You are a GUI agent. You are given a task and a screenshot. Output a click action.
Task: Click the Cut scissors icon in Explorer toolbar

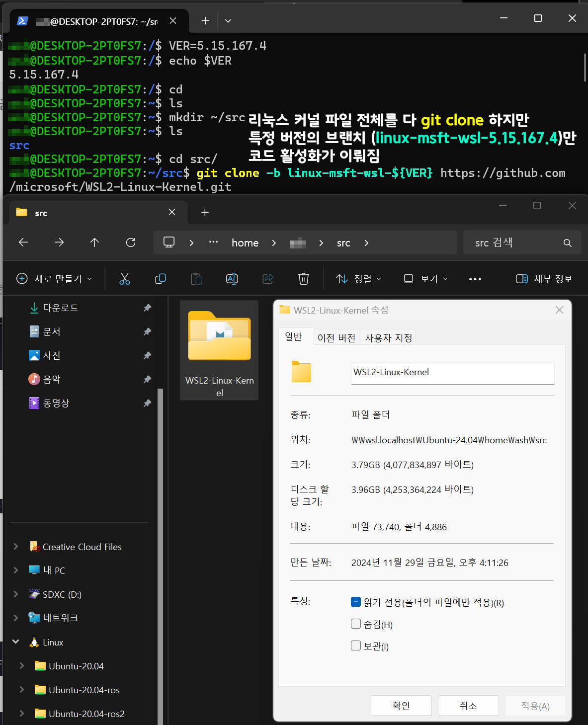pos(125,279)
